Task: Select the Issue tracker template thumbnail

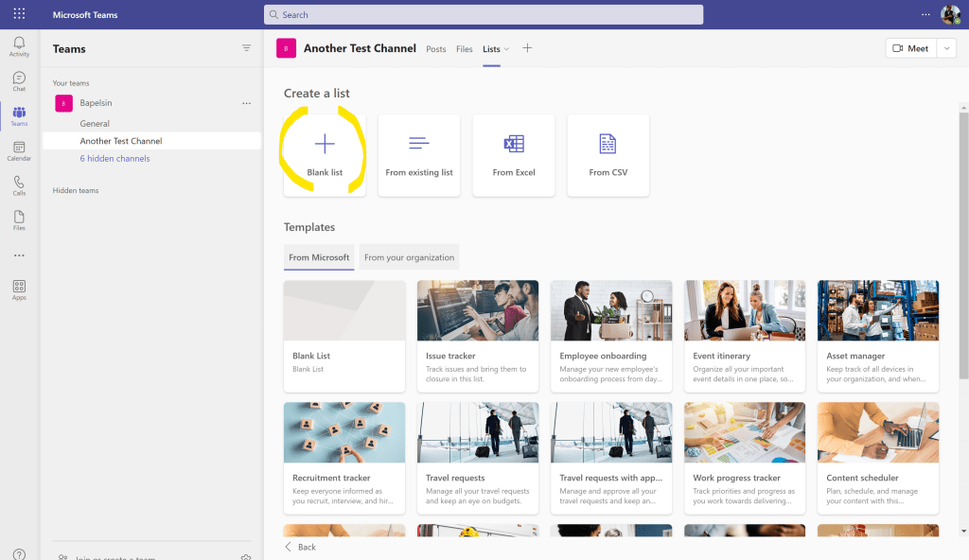Action: [478, 310]
